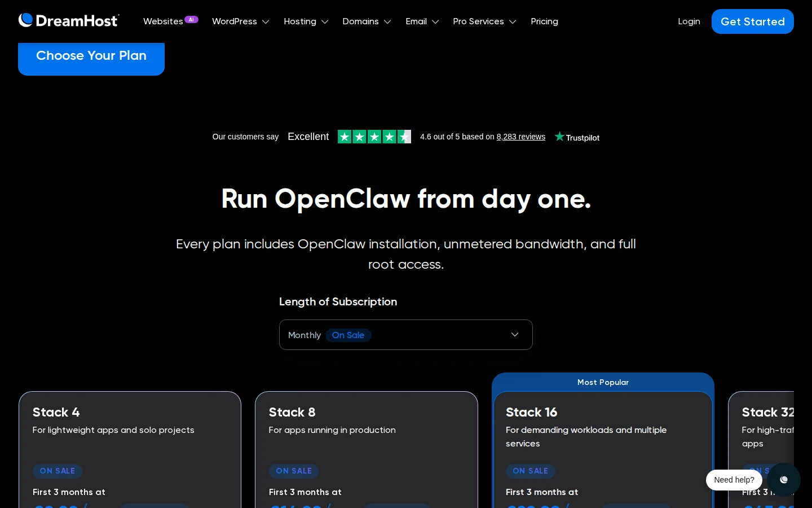Click the Trustpilot green star rating
Screen dimensions: 812x508
(374, 137)
